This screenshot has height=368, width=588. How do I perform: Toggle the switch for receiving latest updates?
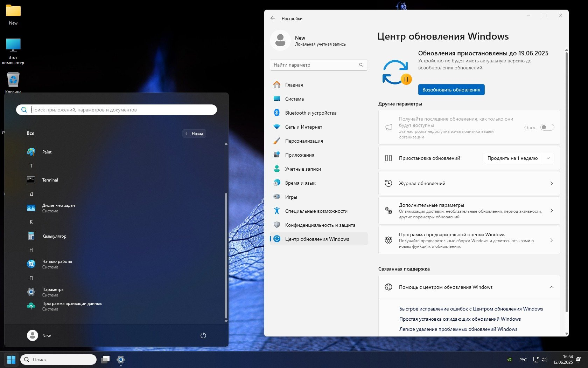click(x=547, y=127)
